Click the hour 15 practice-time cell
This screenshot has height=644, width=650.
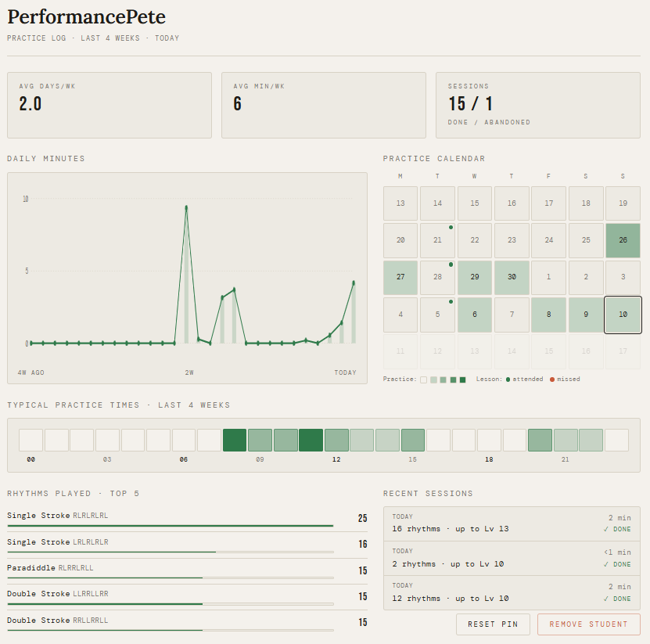pyautogui.click(x=413, y=440)
